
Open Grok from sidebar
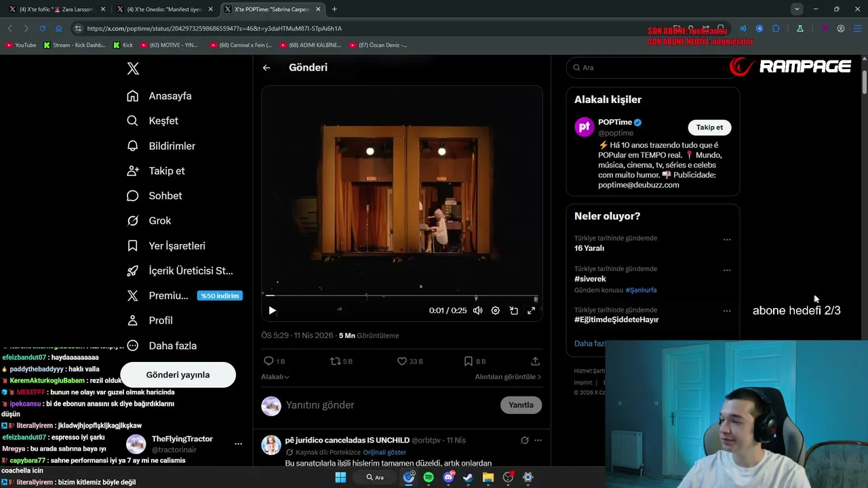coord(149,221)
